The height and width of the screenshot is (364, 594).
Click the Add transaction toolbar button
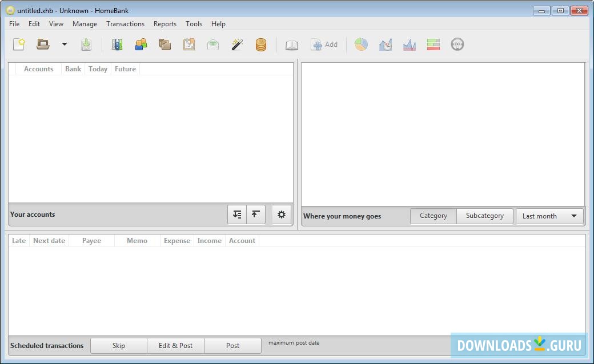pyautogui.click(x=324, y=45)
